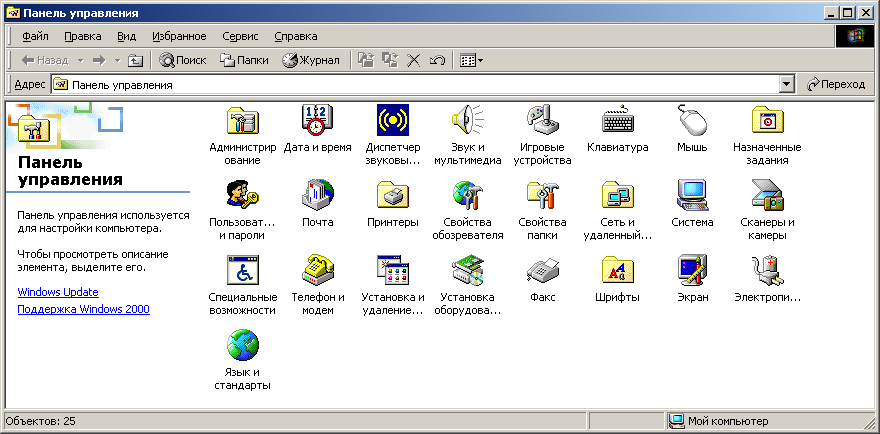Select the Мышь icon
880x434 pixels.
pyautogui.click(x=692, y=120)
